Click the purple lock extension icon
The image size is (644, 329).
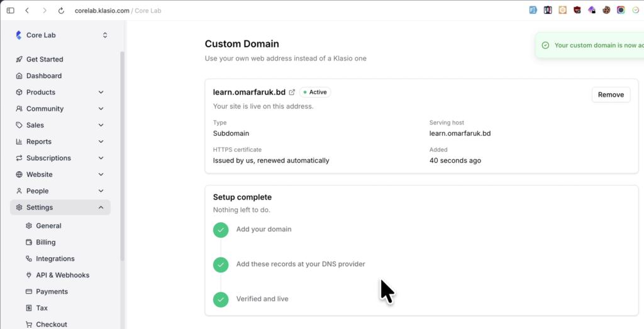591,10
